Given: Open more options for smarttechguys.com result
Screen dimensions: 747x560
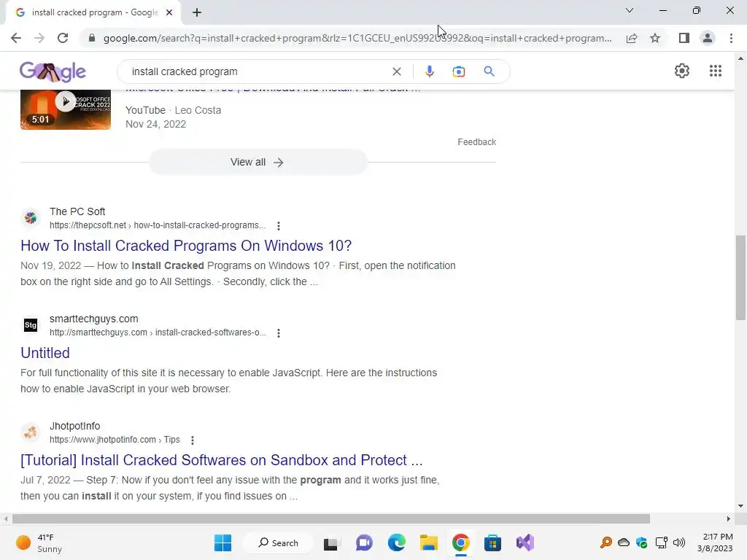Looking at the screenshot, I should point(279,332).
